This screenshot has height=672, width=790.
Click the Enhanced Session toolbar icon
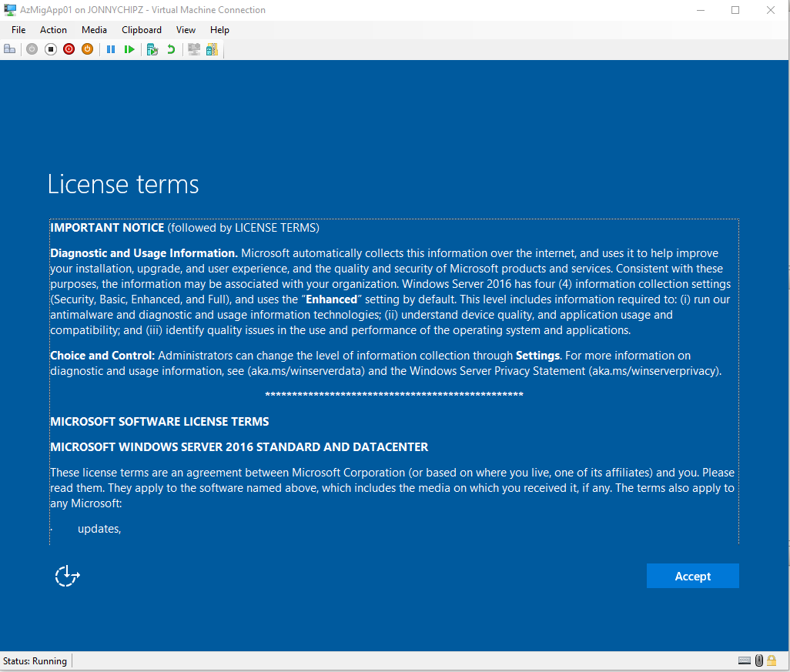pyautogui.click(x=194, y=49)
